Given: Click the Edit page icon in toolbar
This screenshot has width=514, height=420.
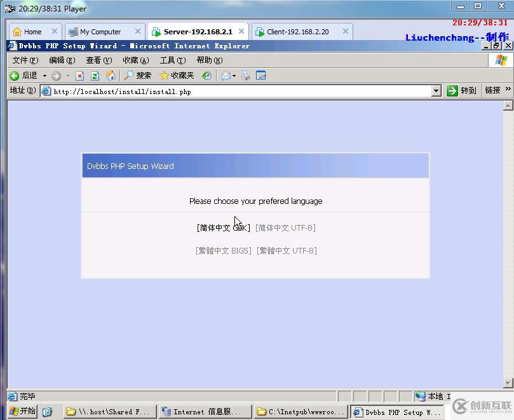Looking at the screenshot, I should coord(261,76).
